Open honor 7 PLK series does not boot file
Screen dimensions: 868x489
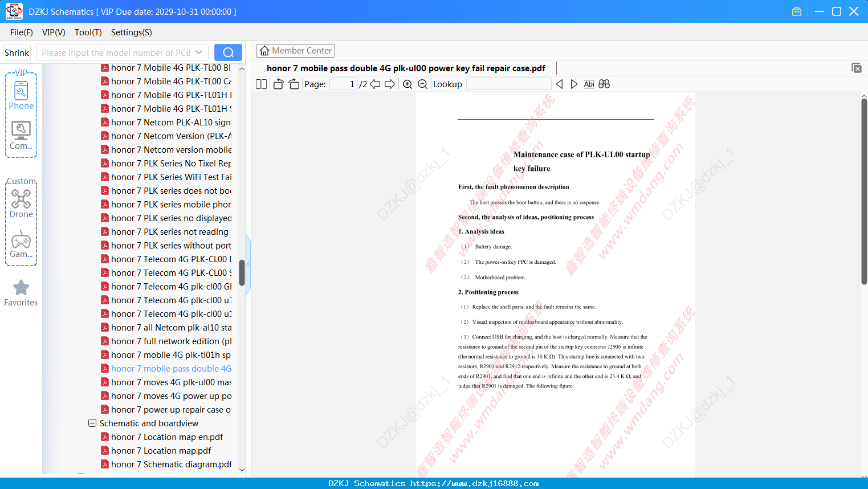pos(171,191)
